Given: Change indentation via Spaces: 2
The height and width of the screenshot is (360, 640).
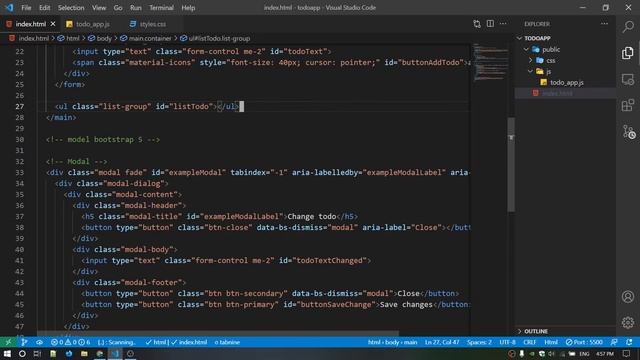Looking at the screenshot, I should coord(479,342).
